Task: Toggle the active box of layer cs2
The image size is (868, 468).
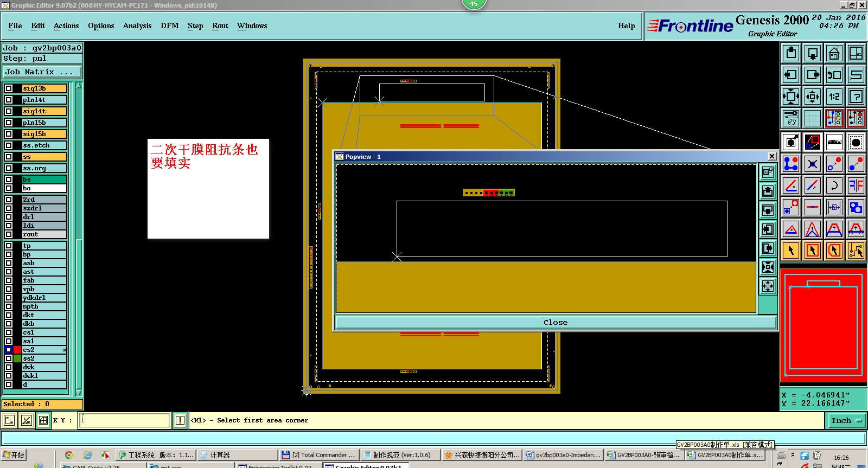Action: (9, 350)
